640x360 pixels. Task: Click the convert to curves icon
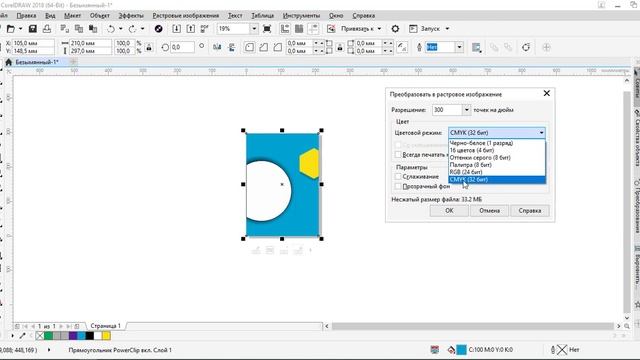(x=526, y=47)
